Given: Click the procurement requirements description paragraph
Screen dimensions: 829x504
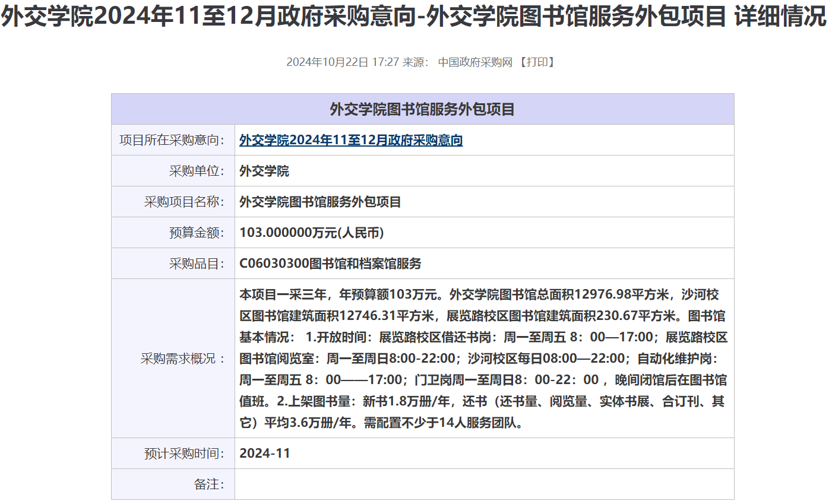Looking at the screenshot, I should [x=483, y=359].
